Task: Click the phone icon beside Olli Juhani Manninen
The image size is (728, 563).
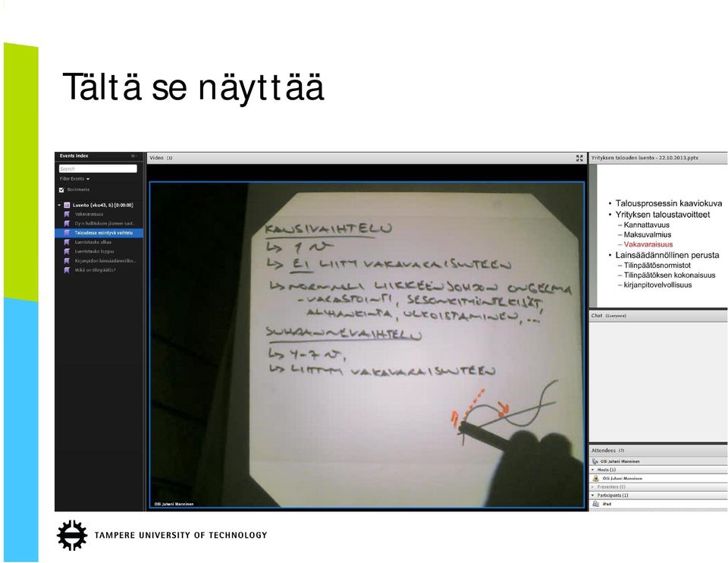Action: [x=595, y=461]
